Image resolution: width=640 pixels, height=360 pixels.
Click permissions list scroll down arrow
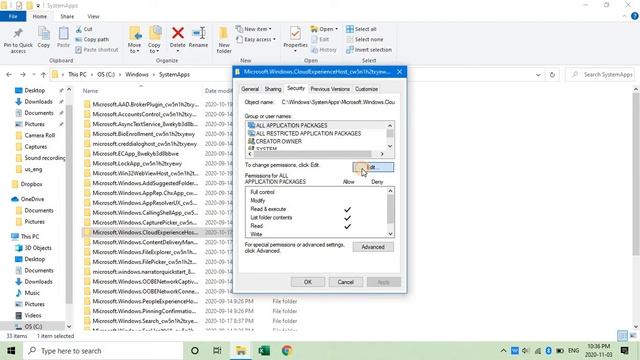pyautogui.click(x=390, y=234)
